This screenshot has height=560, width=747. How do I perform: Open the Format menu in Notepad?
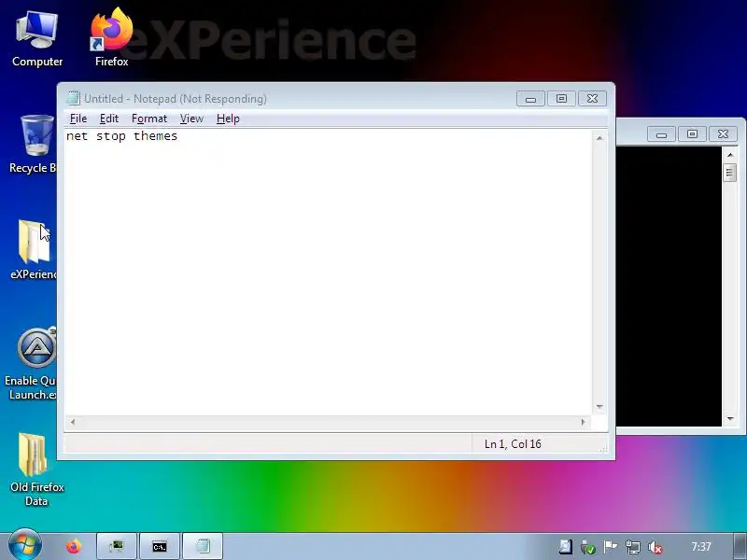[x=149, y=119]
